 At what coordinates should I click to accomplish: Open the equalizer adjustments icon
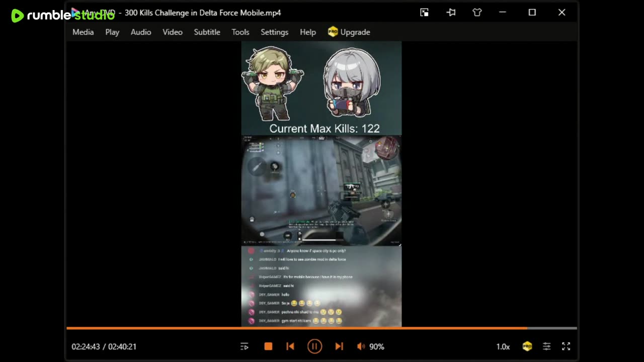(546, 346)
